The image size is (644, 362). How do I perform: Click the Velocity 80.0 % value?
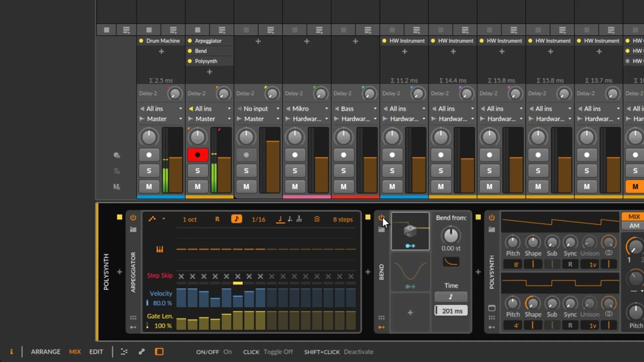tap(162, 303)
